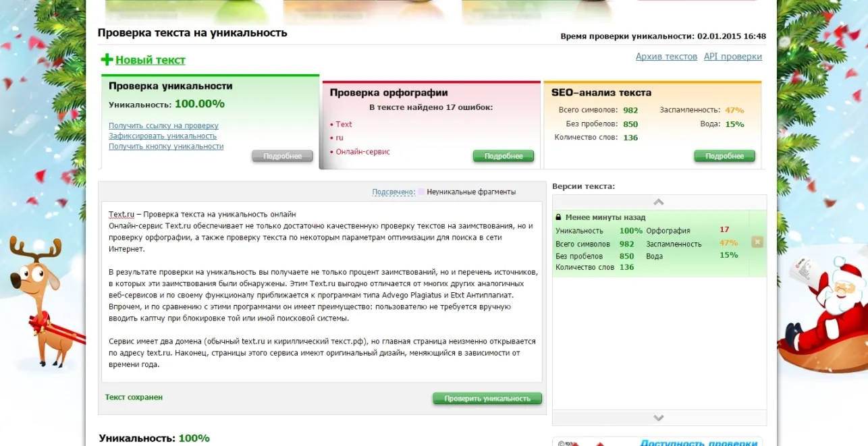Click the Подсвечено link
The height and width of the screenshot is (446, 868).
393,192
